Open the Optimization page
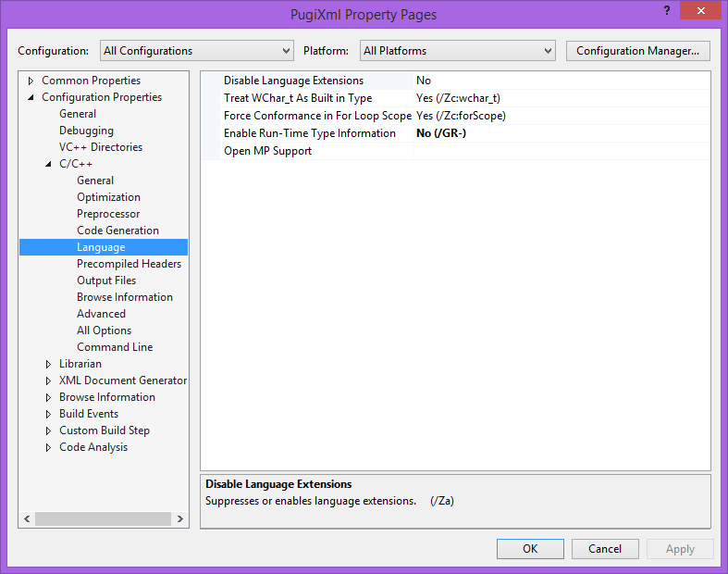The width and height of the screenshot is (728, 574). pos(108,197)
